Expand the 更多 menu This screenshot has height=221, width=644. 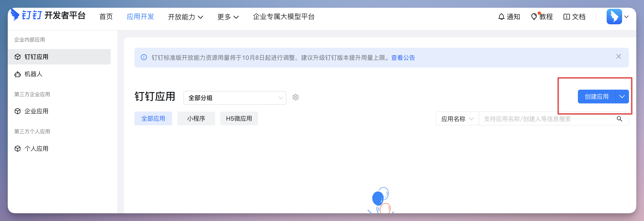tap(228, 17)
